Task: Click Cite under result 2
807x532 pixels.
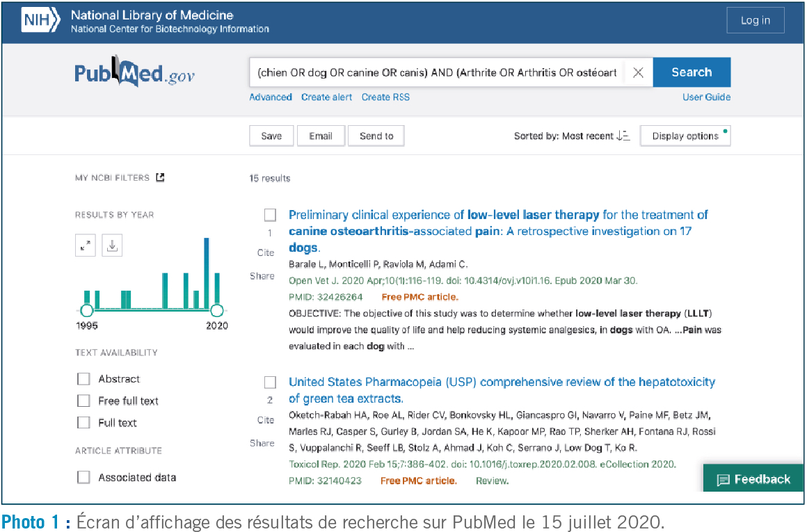Action: click(x=266, y=420)
